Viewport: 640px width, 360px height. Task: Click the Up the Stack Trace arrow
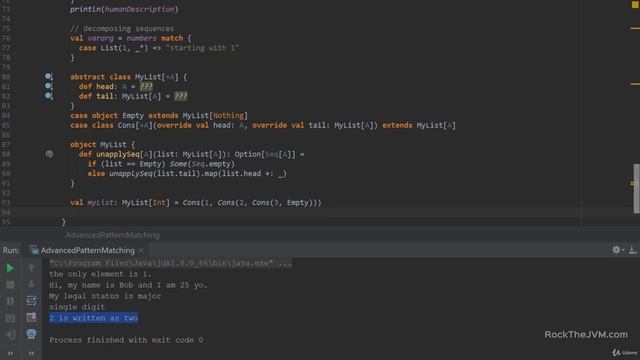click(x=31, y=268)
